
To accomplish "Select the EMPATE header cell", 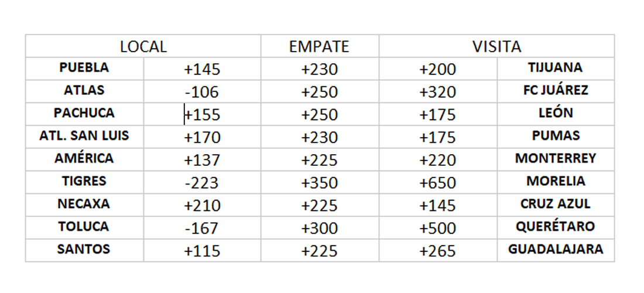I will click(320, 46).
